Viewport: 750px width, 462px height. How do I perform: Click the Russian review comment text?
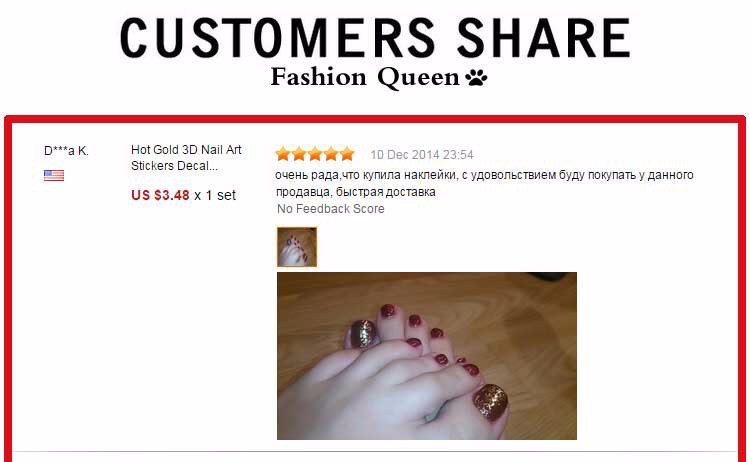click(484, 183)
